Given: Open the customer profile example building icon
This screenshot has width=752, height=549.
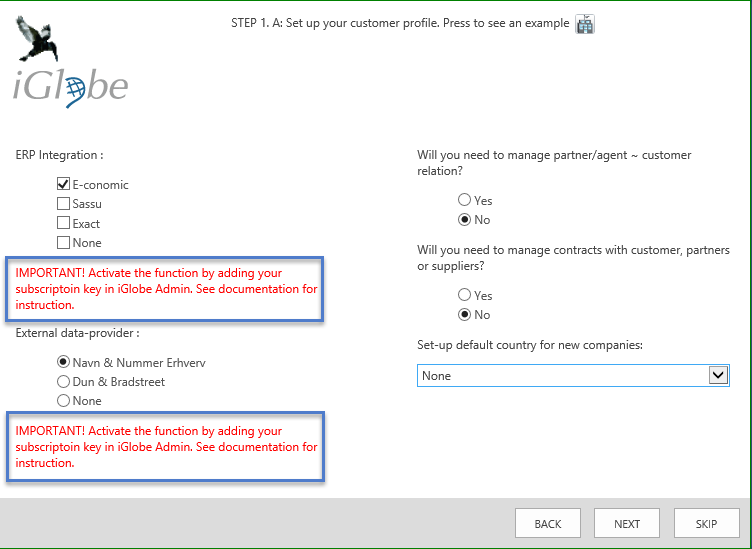Looking at the screenshot, I should coord(585,24).
